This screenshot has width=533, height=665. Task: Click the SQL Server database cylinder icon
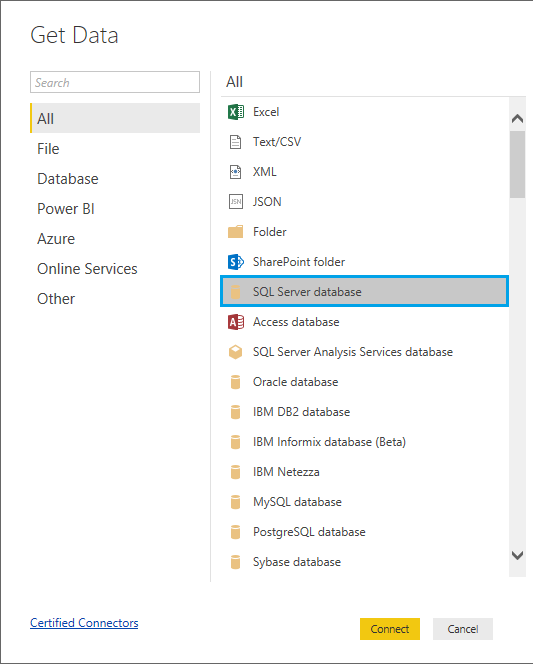click(x=235, y=292)
